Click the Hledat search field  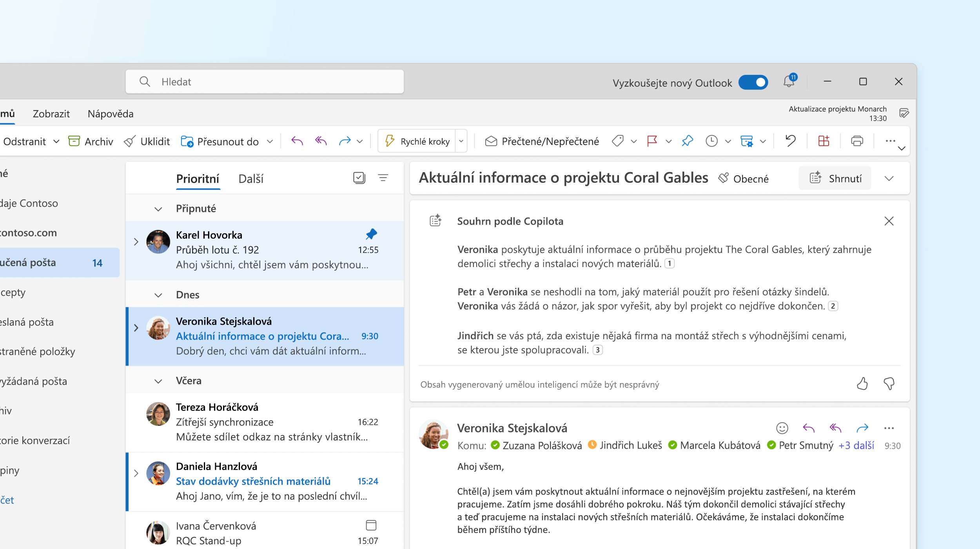[265, 82]
